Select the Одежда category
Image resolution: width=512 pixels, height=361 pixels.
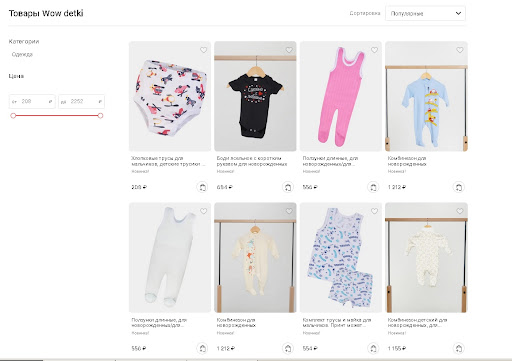pyautogui.click(x=22, y=54)
